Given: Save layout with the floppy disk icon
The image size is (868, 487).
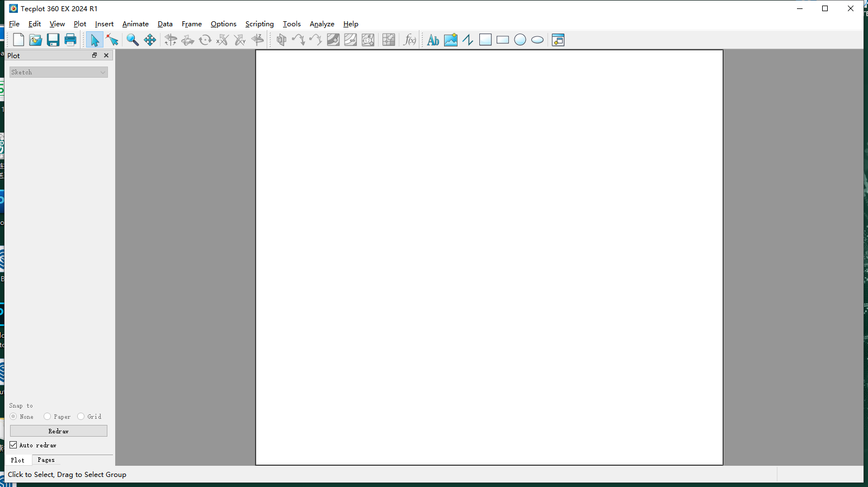Looking at the screenshot, I should pyautogui.click(x=53, y=40).
